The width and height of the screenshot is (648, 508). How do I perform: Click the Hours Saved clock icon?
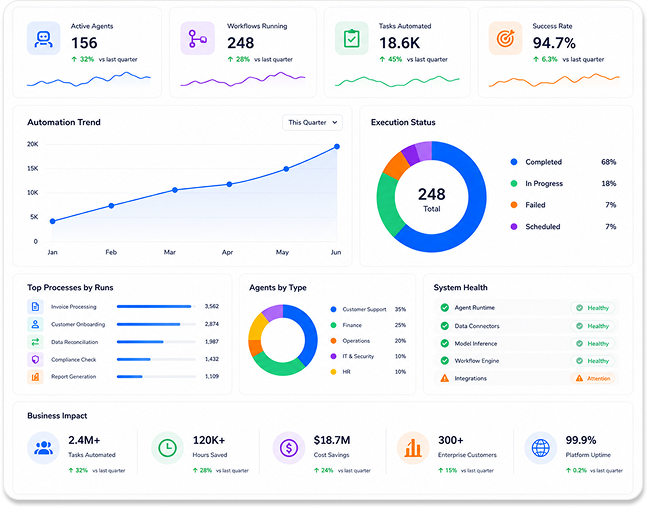tap(167, 448)
